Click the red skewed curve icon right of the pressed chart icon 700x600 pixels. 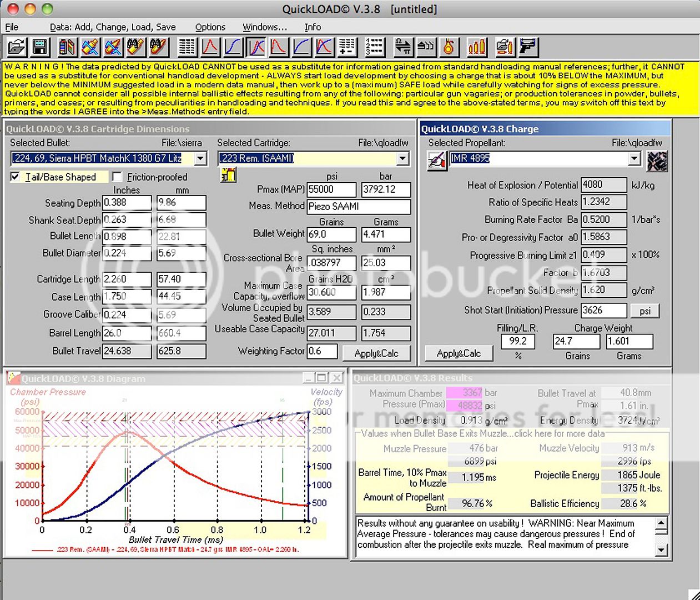tap(279, 47)
